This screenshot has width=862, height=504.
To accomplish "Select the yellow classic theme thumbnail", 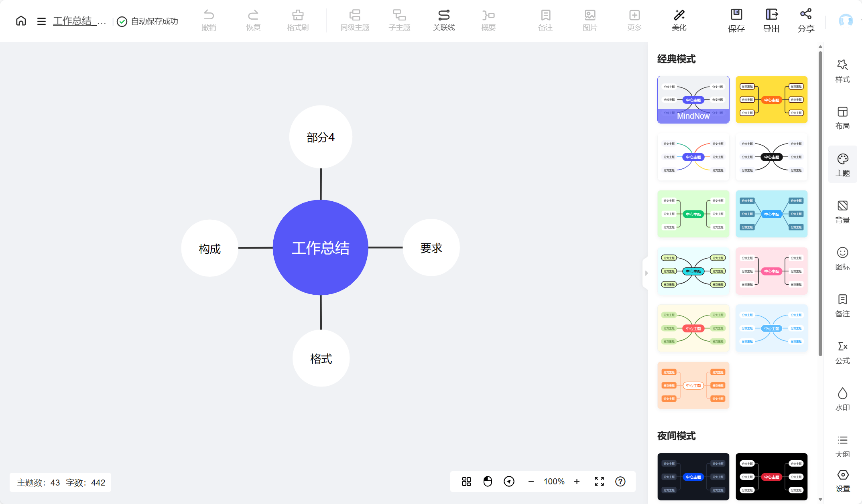I will click(x=771, y=99).
